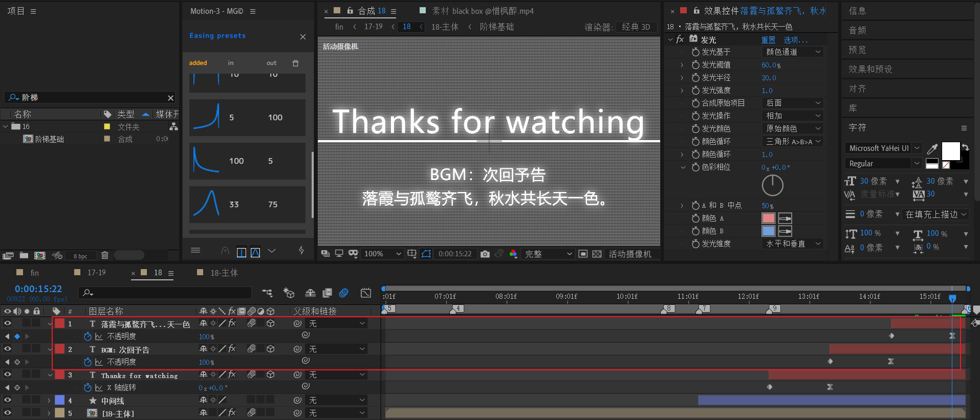Toggle visibility of the [18-主体] layer
This screenshot has width=980, height=420.
[8, 413]
